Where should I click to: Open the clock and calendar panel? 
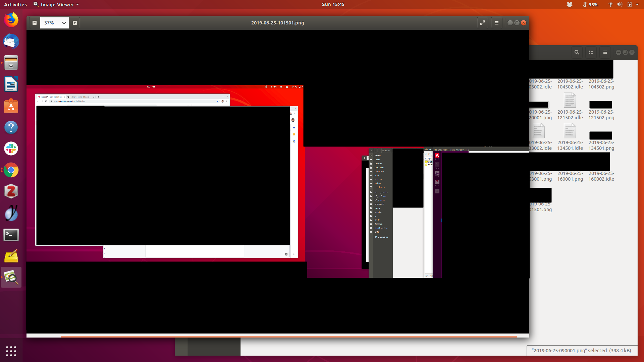[x=333, y=4]
